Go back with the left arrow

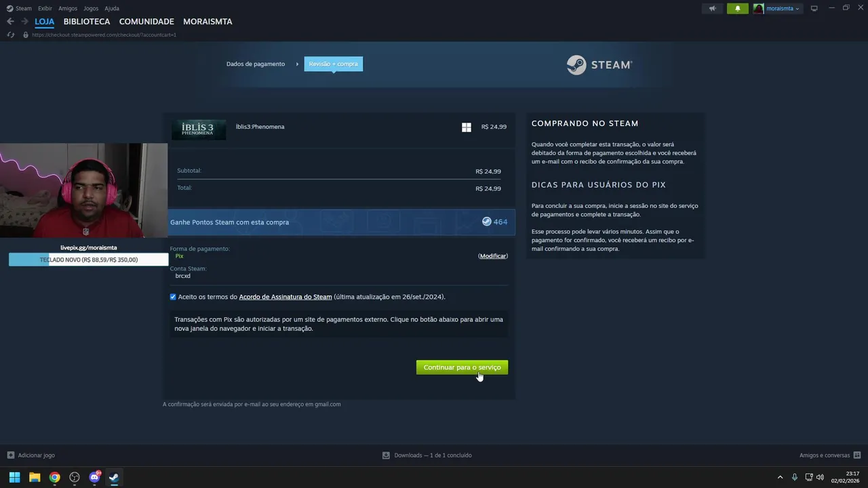[10, 22]
